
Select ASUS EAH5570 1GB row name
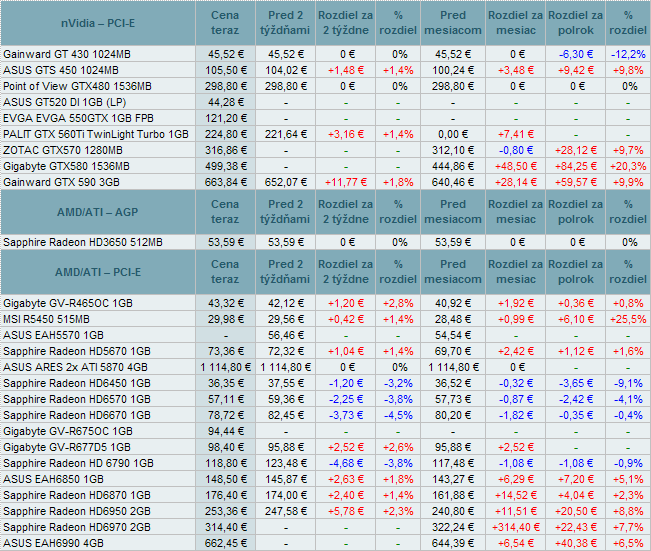(54, 335)
